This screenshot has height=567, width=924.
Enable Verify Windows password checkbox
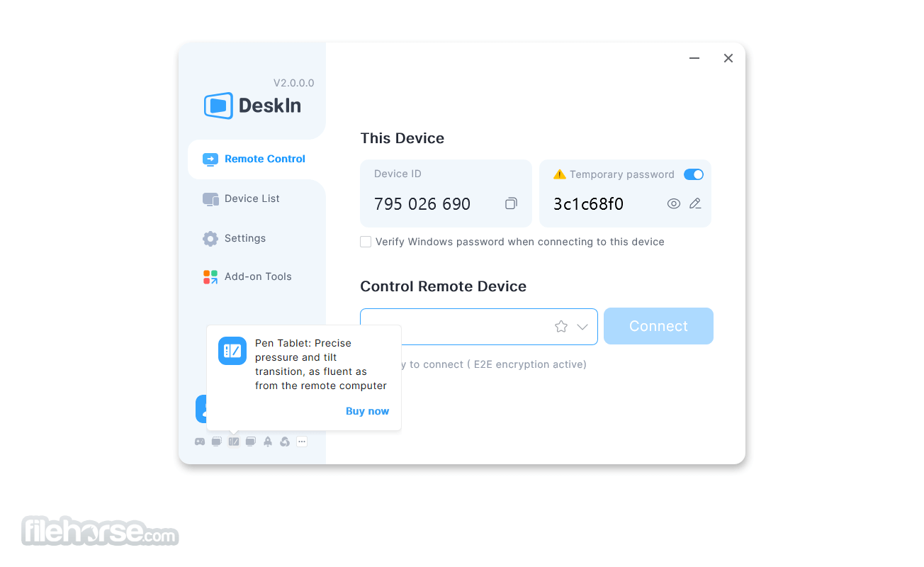click(366, 242)
